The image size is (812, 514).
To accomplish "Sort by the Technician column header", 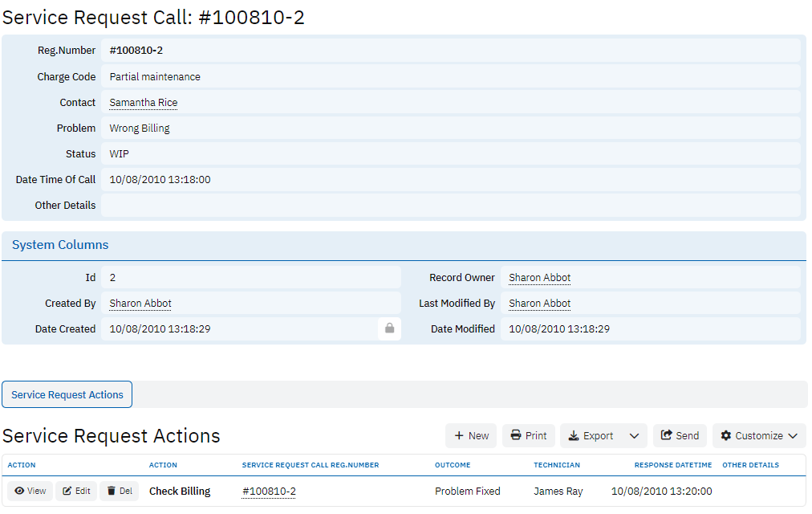I will click(557, 465).
